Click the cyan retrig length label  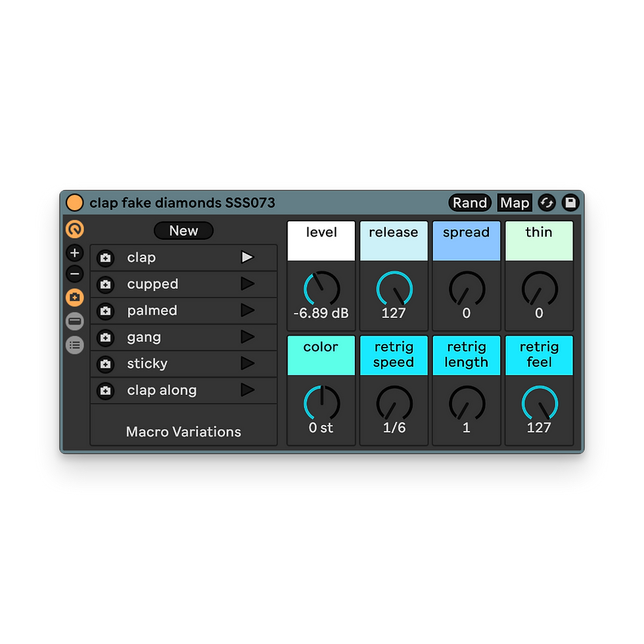[x=467, y=356]
